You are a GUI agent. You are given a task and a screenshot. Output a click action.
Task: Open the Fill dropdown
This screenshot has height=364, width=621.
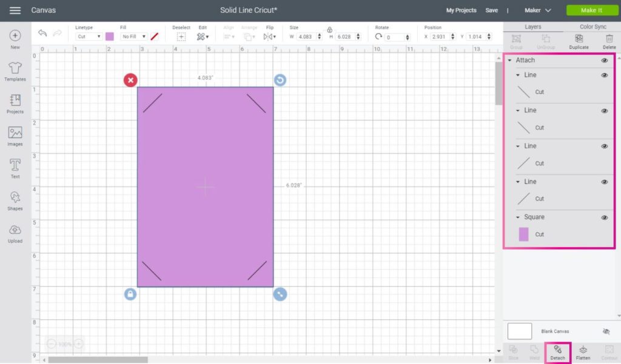[x=133, y=36]
